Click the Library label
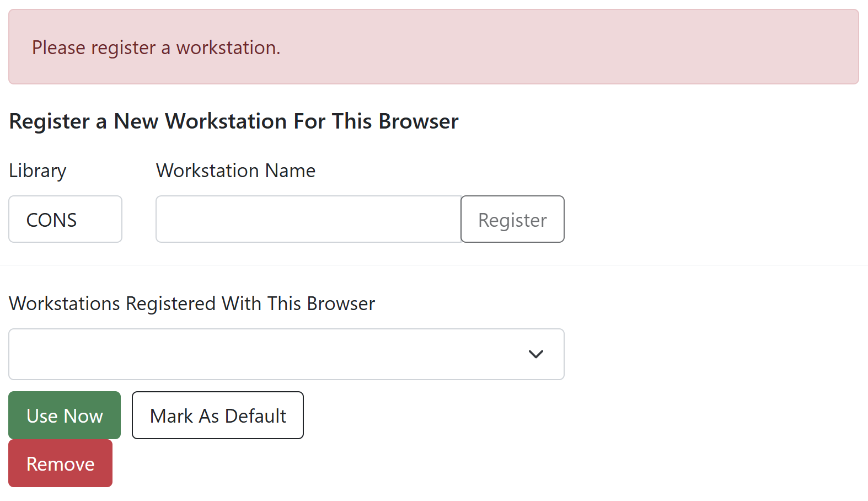The width and height of the screenshot is (868, 501). [37, 170]
